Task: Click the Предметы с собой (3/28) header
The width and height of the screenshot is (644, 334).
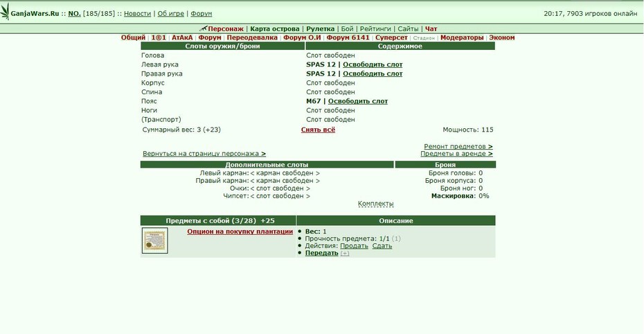Action: [218, 220]
